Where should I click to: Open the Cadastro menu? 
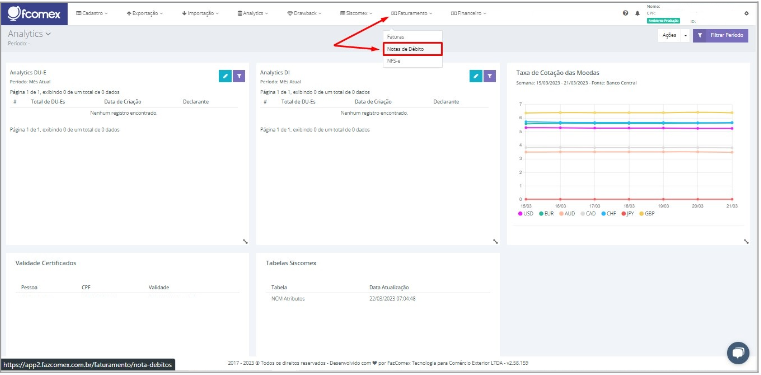click(92, 14)
